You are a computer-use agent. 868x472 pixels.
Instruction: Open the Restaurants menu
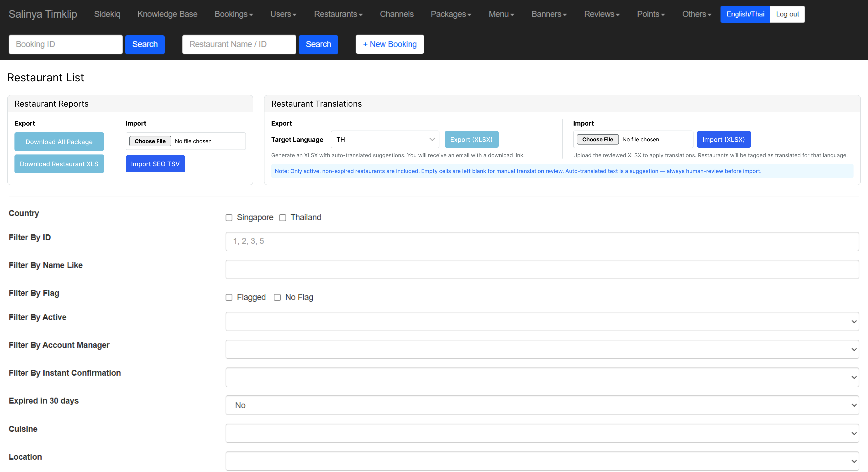(x=338, y=14)
